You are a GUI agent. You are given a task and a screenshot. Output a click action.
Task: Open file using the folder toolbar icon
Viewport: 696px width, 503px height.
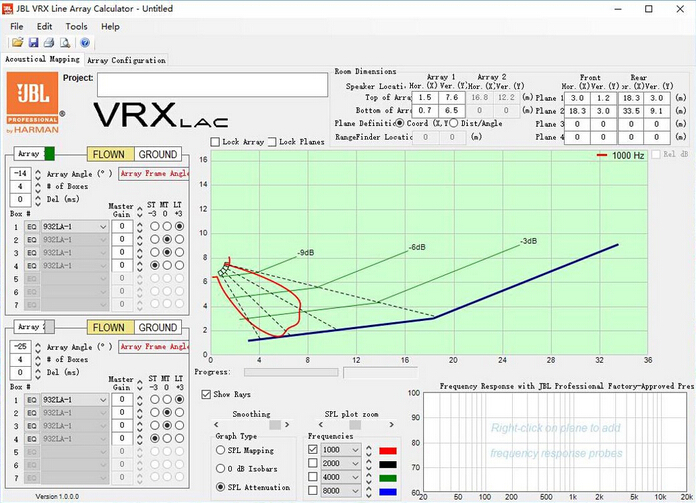[x=17, y=43]
